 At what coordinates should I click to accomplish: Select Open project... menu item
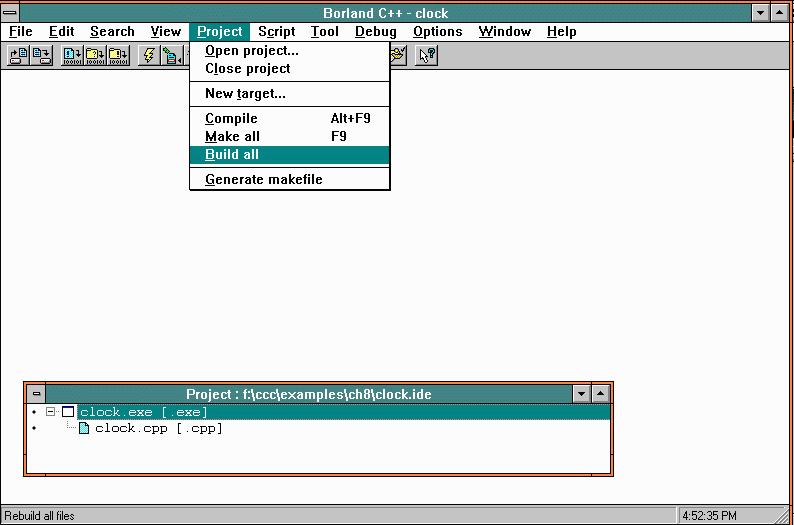coord(251,51)
